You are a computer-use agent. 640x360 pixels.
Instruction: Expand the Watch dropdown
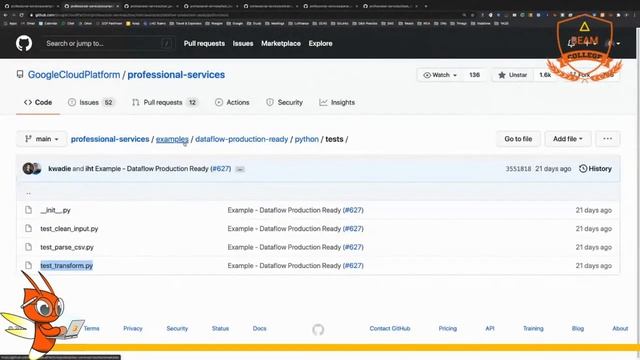440,75
